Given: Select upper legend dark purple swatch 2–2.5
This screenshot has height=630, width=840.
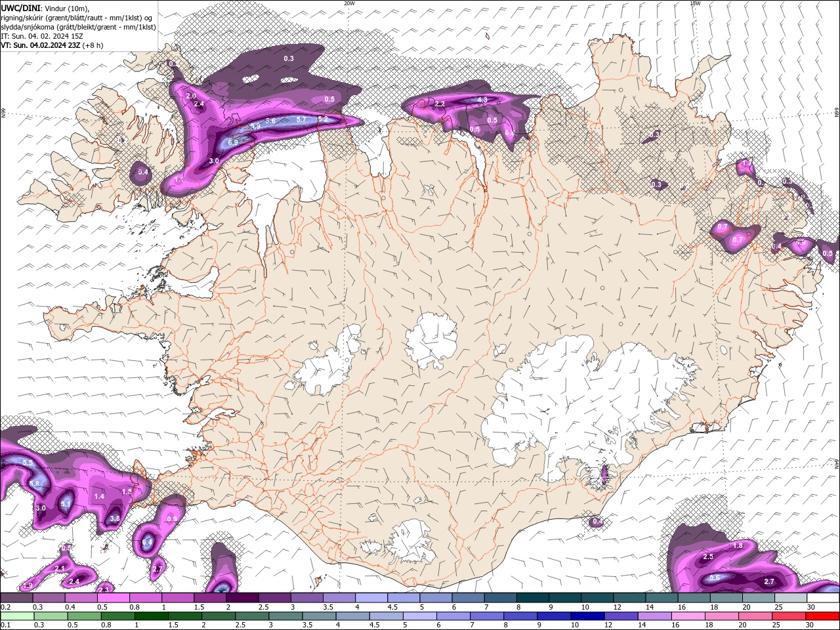Looking at the screenshot, I should [x=242, y=597].
